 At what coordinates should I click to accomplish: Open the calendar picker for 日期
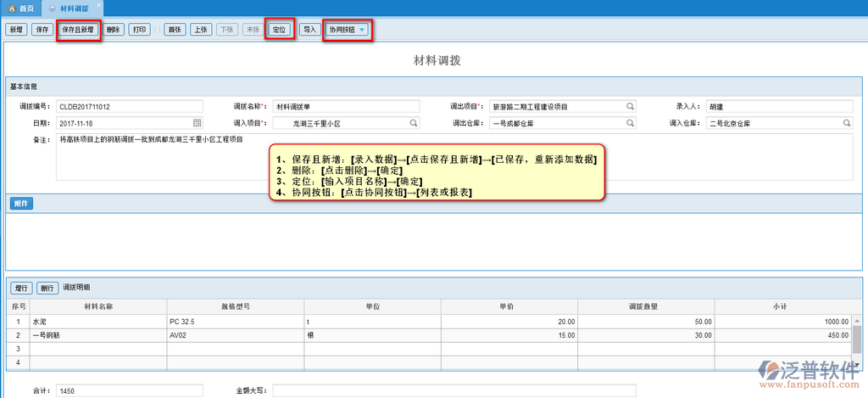198,123
